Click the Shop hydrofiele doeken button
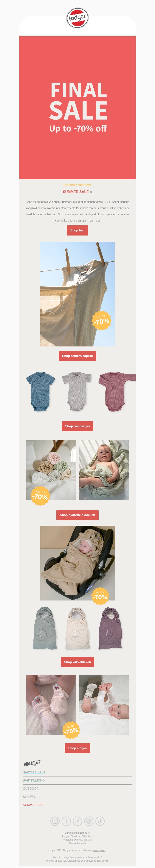 (77, 515)
